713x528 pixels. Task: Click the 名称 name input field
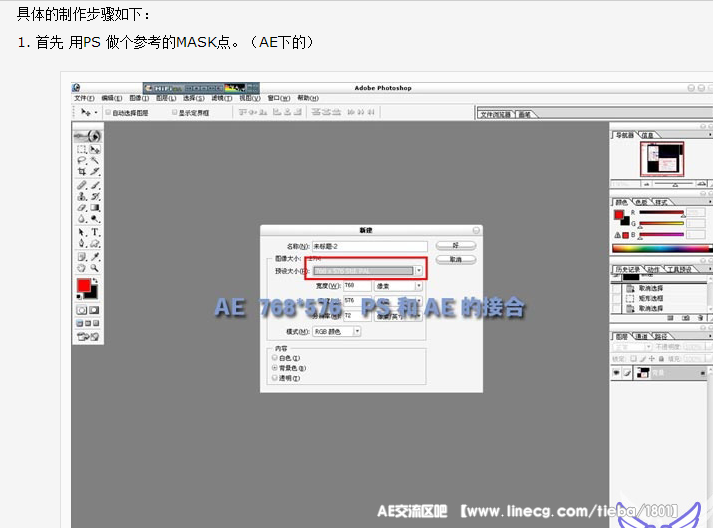pos(370,246)
